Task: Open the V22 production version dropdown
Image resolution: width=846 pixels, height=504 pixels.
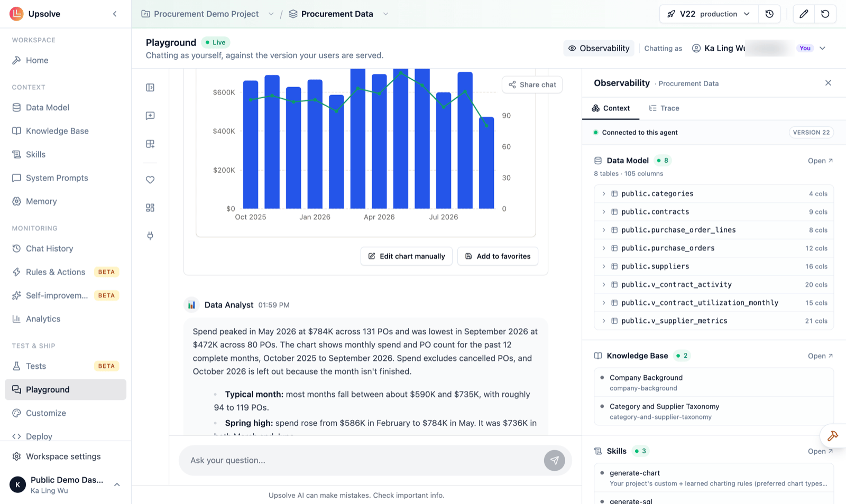Action: pyautogui.click(x=709, y=14)
